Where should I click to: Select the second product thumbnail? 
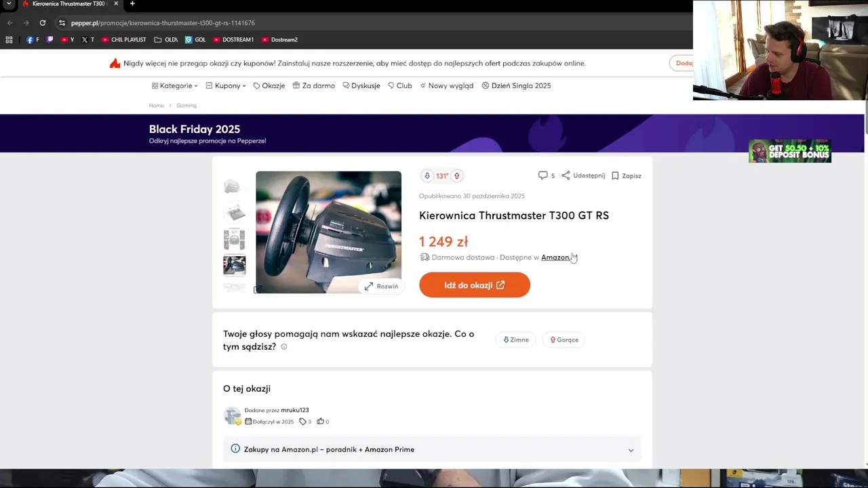pos(234,213)
